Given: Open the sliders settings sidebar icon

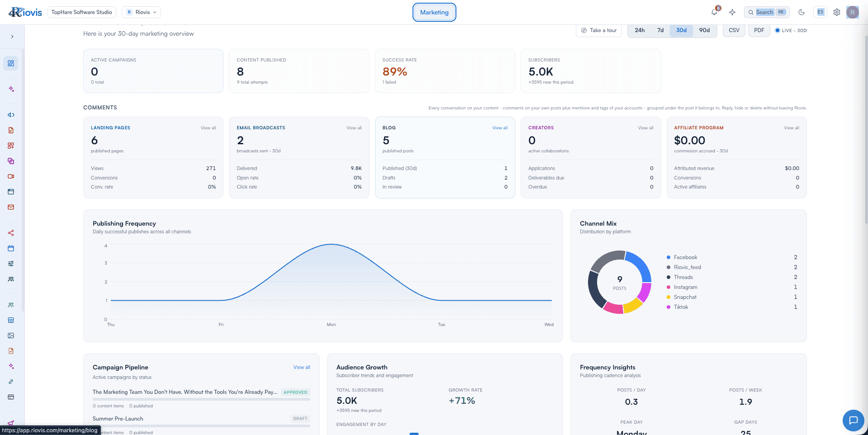Looking at the screenshot, I should coord(11,264).
